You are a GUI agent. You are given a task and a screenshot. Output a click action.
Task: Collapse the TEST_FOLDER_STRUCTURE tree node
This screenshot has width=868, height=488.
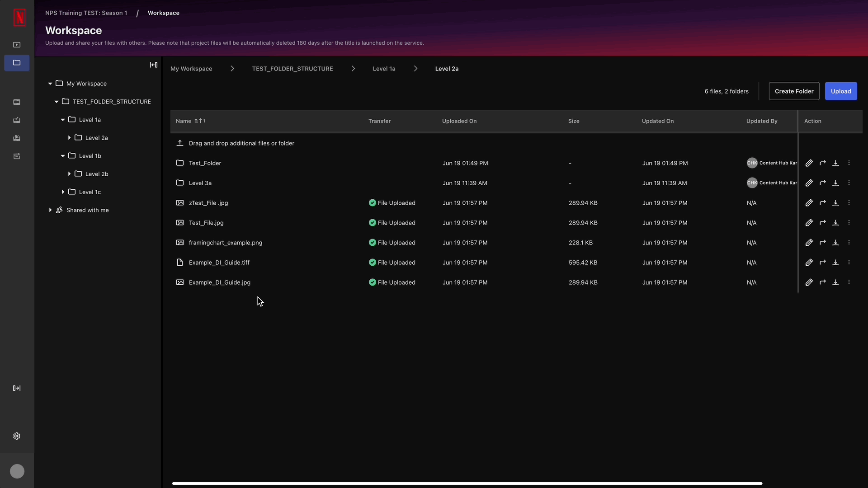[57, 102]
